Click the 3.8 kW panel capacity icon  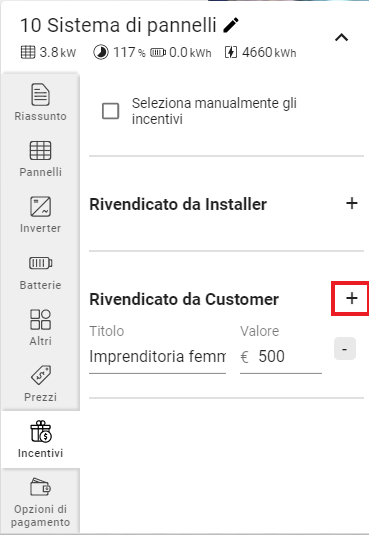[x=28, y=53]
